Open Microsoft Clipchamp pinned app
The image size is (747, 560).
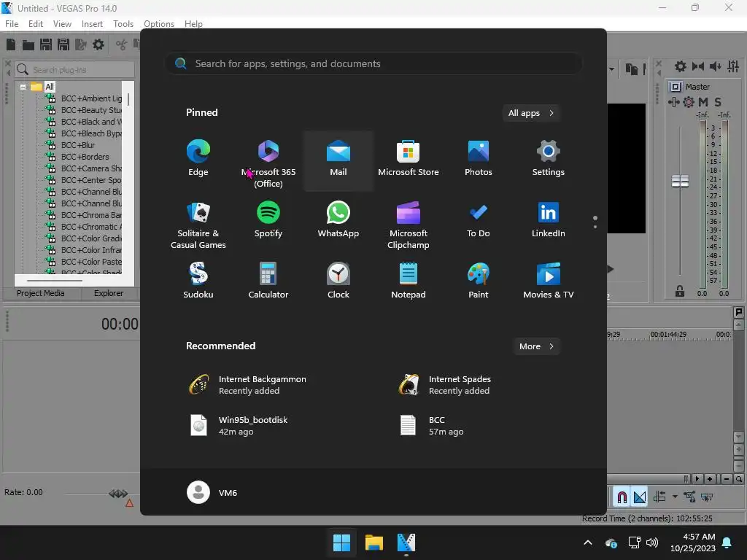409,224
